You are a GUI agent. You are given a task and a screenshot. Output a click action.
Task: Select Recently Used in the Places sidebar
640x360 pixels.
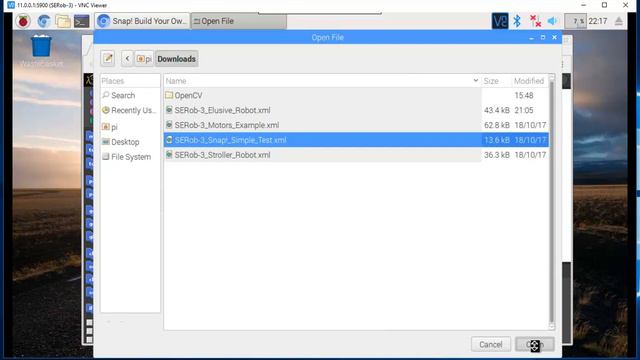130,110
